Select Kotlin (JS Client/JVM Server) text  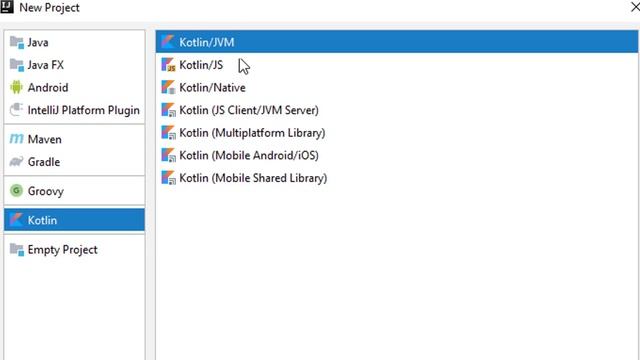(249, 110)
